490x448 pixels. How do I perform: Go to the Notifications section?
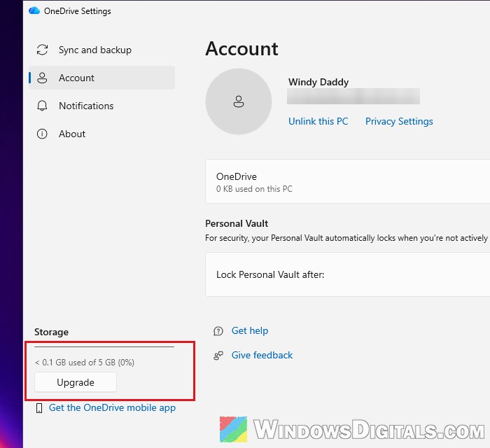click(102, 106)
